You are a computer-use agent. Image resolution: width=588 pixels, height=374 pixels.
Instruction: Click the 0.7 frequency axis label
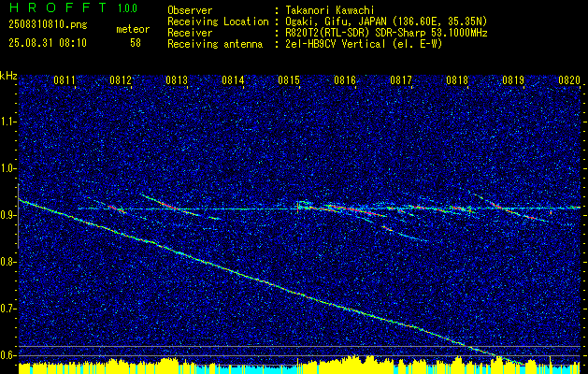point(7,309)
